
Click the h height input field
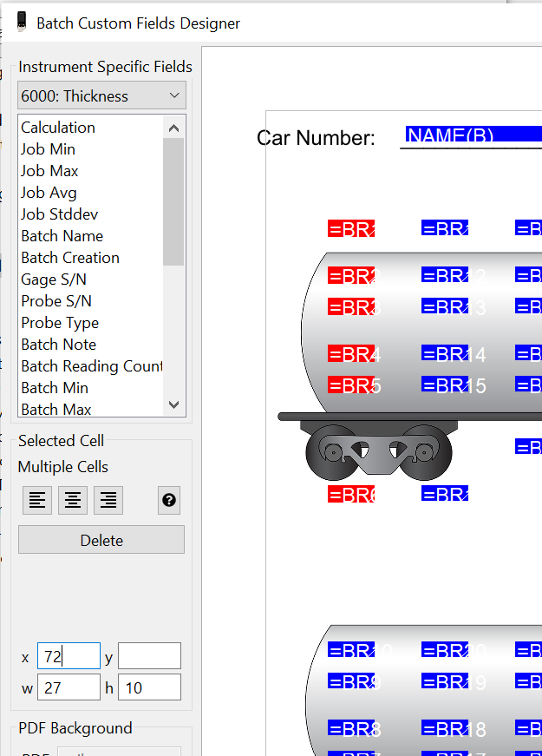149,687
